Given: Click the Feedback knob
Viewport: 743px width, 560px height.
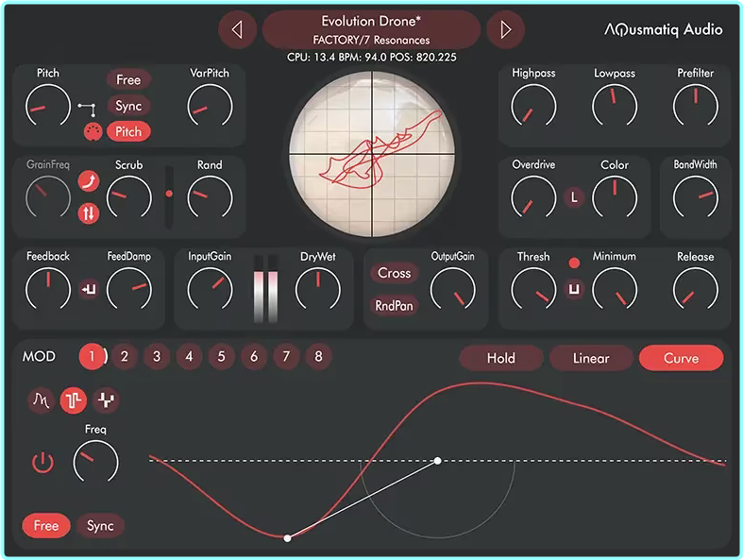Looking at the screenshot, I should tap(48, 289).
